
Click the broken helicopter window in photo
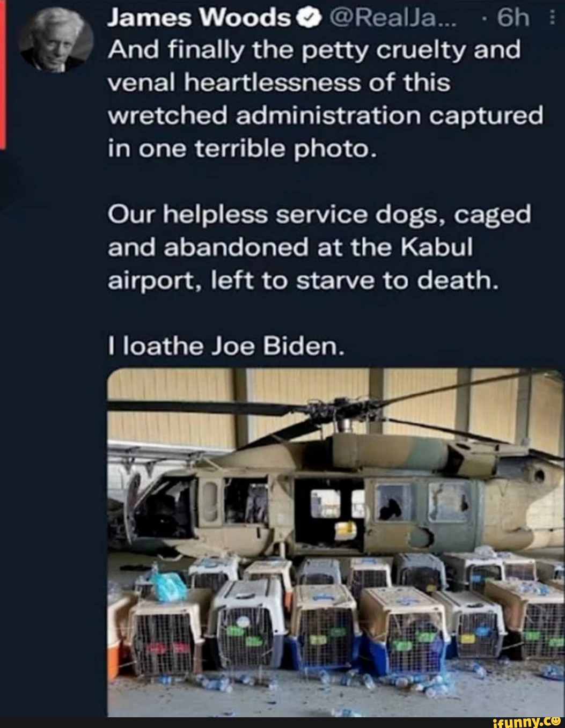tap(393, 502)
